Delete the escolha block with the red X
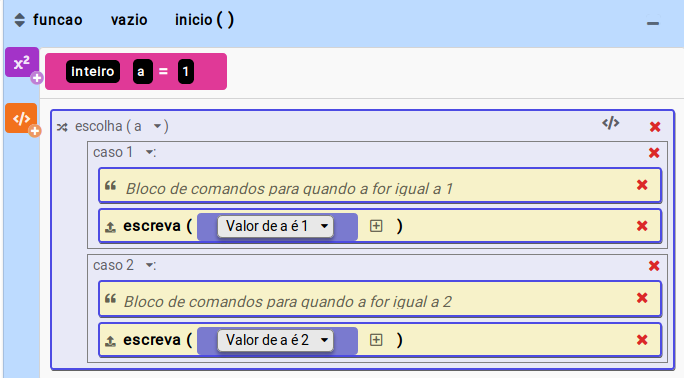 tap(655, 127)
